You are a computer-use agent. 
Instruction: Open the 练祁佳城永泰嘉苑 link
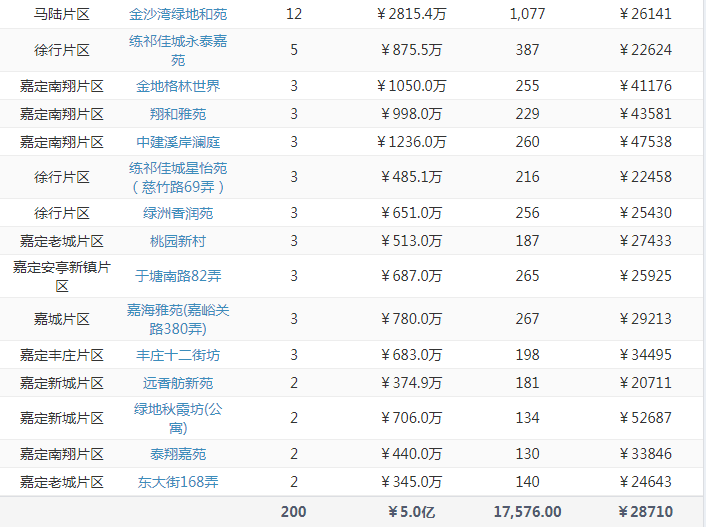178,50
